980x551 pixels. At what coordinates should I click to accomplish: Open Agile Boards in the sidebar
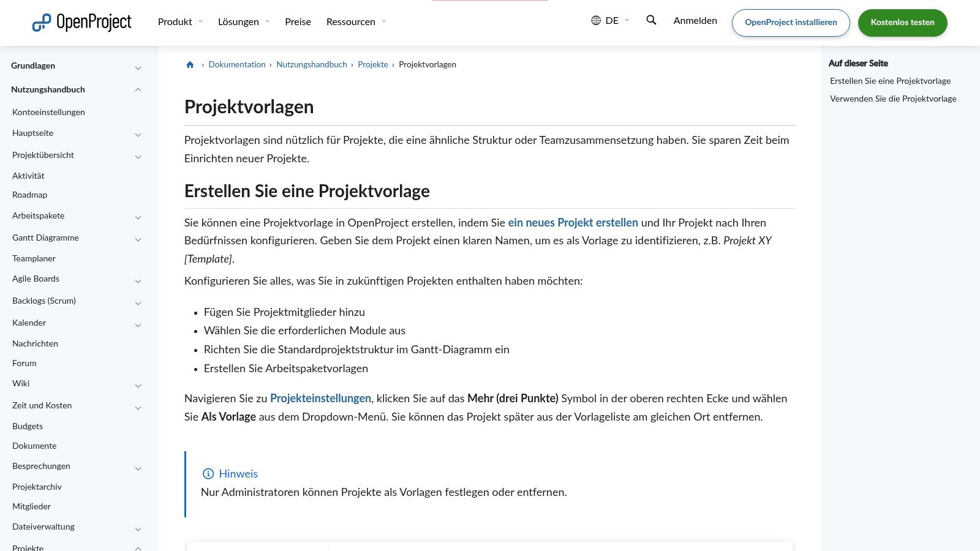coord(36,279)
